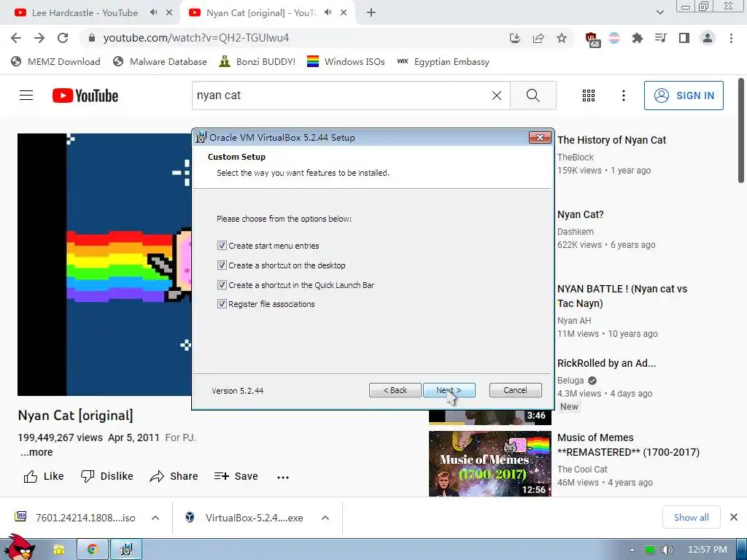Open YouTube apps grid

point(589,96)
